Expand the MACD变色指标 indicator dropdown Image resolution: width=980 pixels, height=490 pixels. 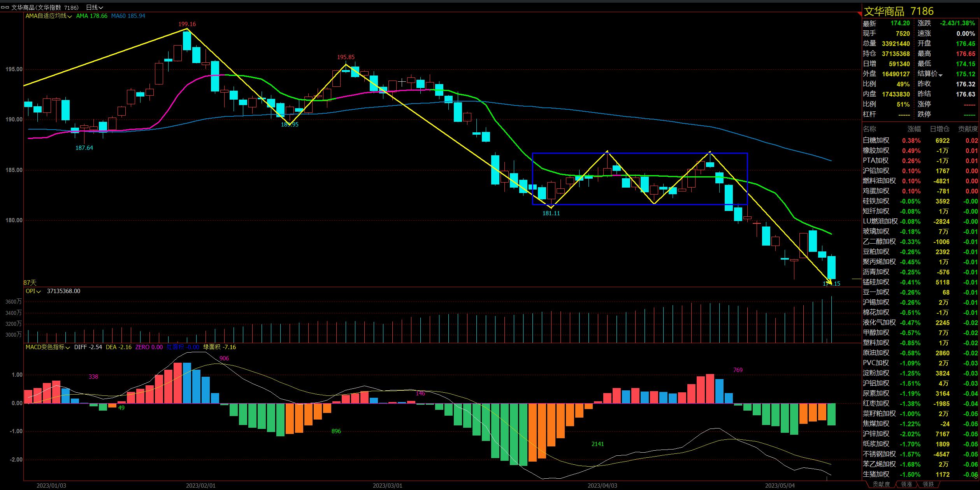(x=47, y=347)
